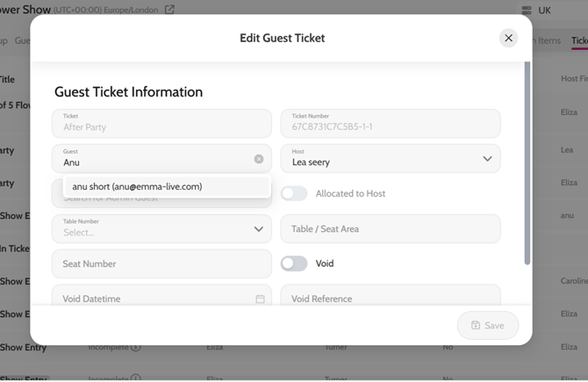Toggle the Allocated to Host switch

(x=294, y=193)
